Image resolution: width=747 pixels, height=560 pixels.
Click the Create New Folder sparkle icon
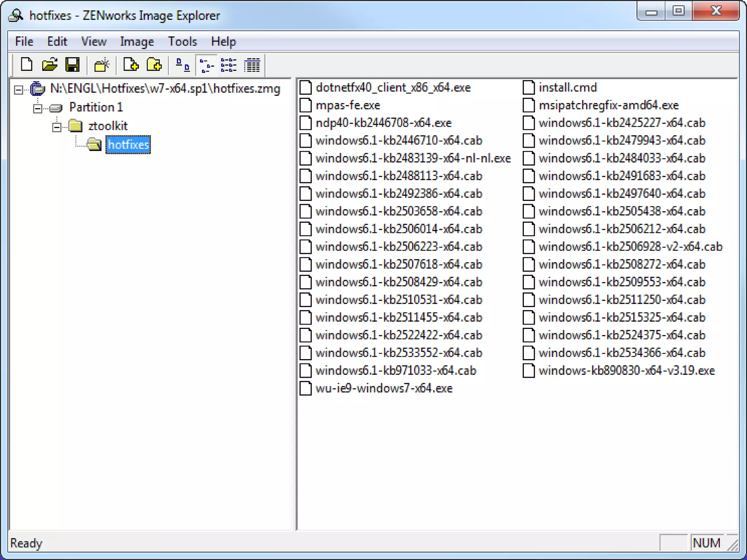click(x=102, y=65)
